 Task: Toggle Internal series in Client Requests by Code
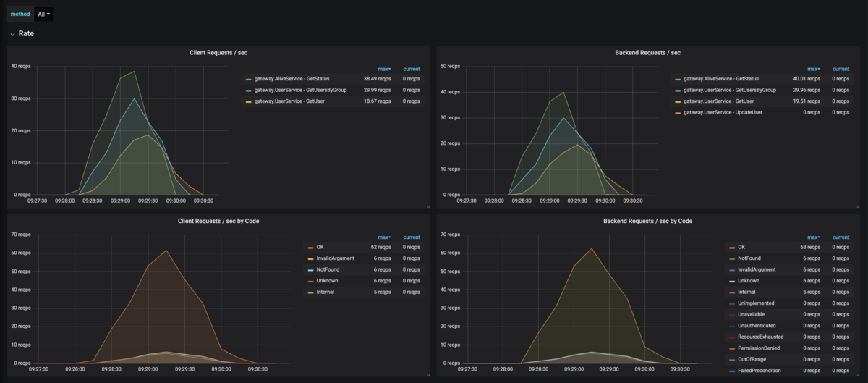(325, 292)
